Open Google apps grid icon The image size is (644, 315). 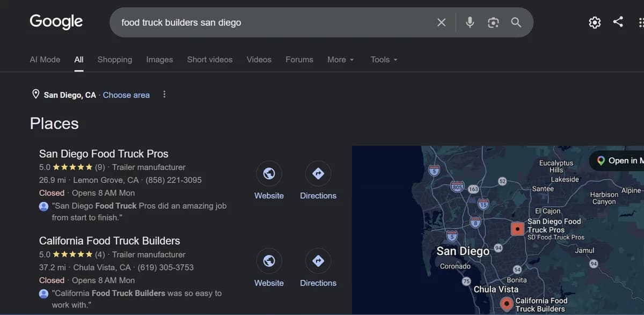[x=641, y=23]
